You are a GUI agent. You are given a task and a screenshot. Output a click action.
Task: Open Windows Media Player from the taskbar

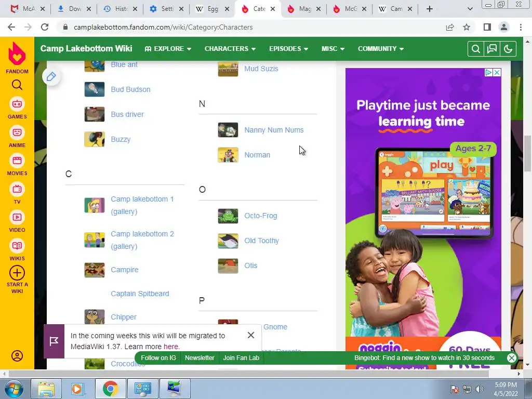tap(77, 389)
